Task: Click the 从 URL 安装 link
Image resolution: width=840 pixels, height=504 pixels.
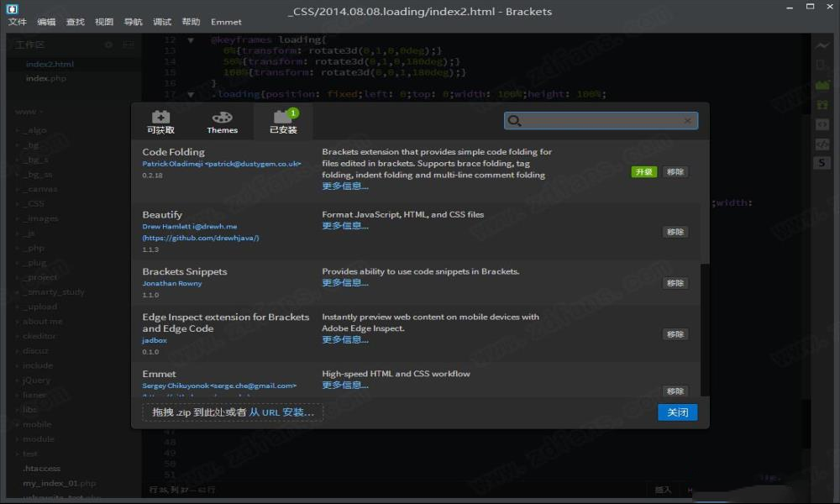Action: (281, 412)
